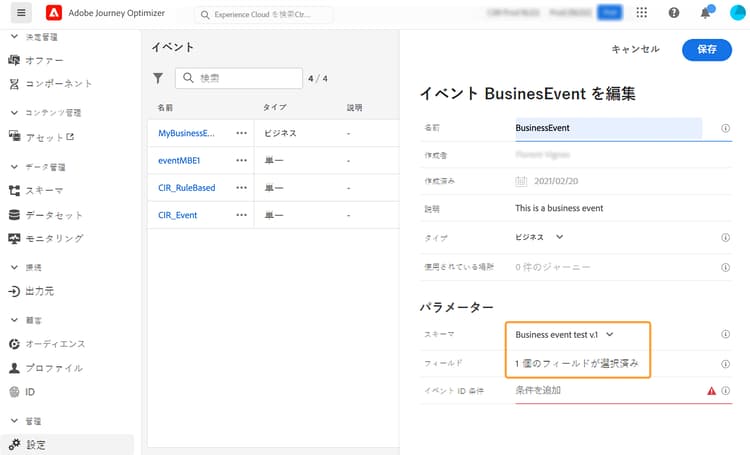
Task: Collapse the データ管理 sidebar section
Action: pyautogui.click(x=14, y=166)
